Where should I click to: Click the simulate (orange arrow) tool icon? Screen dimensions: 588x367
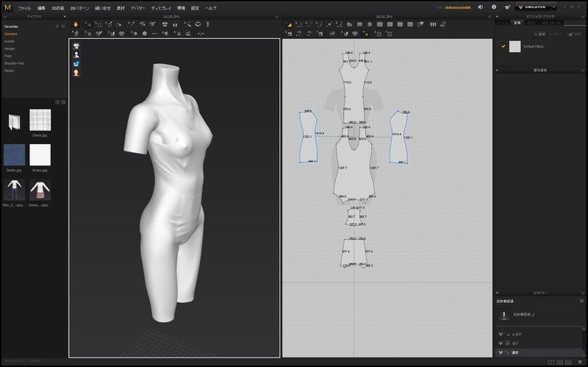[76, 24]
